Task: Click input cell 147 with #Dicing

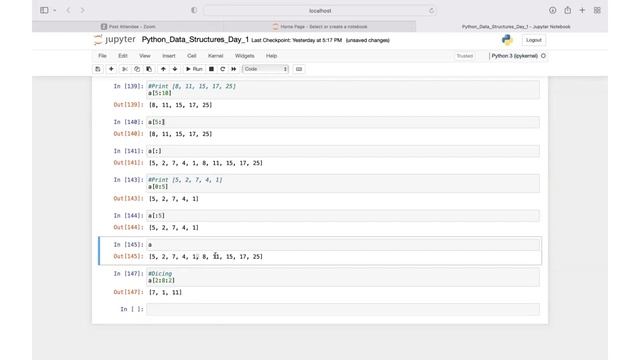Action: tap(343, 277)
